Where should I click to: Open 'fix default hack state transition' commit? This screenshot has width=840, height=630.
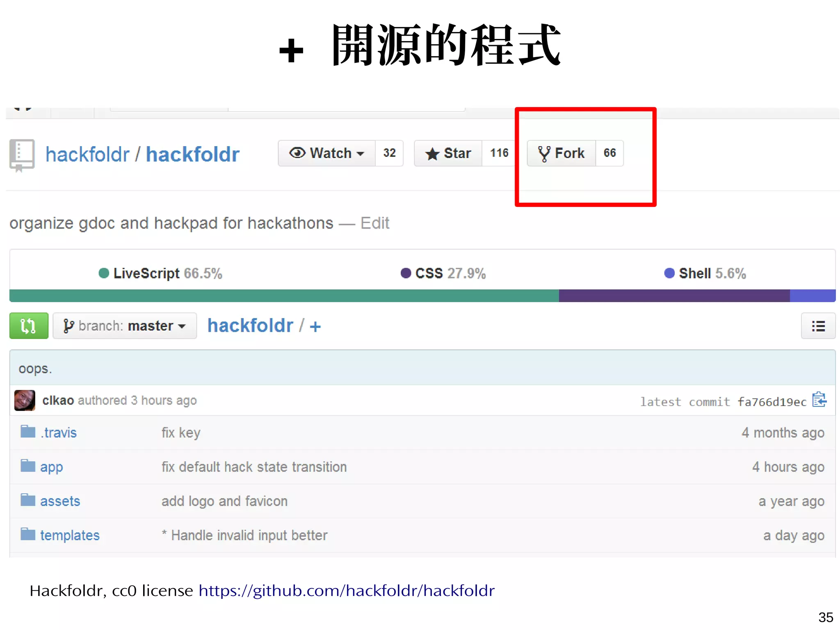[254, 467]
